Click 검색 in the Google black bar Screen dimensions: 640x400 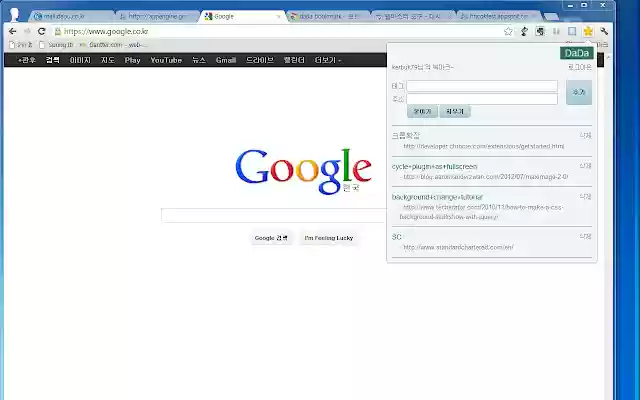click(x=53, y=60)
